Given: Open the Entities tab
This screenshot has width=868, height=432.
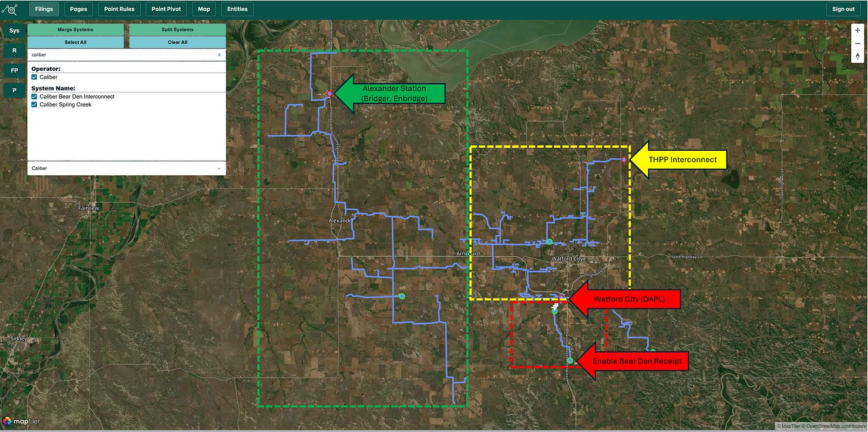Looking at the screenshot, I should point(237,9).
